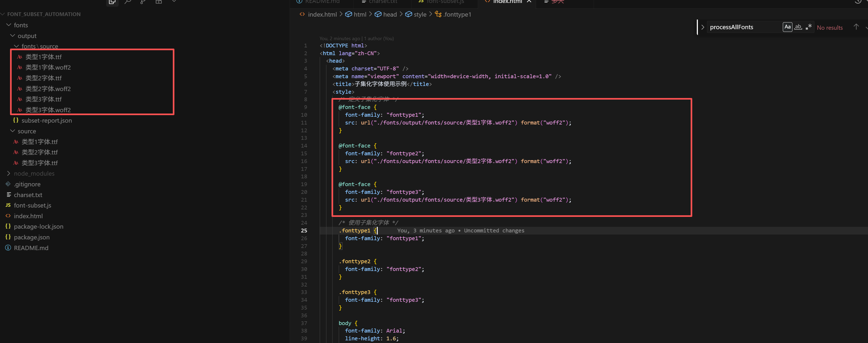Open the Extensions view icon
The image size is (868, 343).
pyautogui.click(x=159, y=2)
